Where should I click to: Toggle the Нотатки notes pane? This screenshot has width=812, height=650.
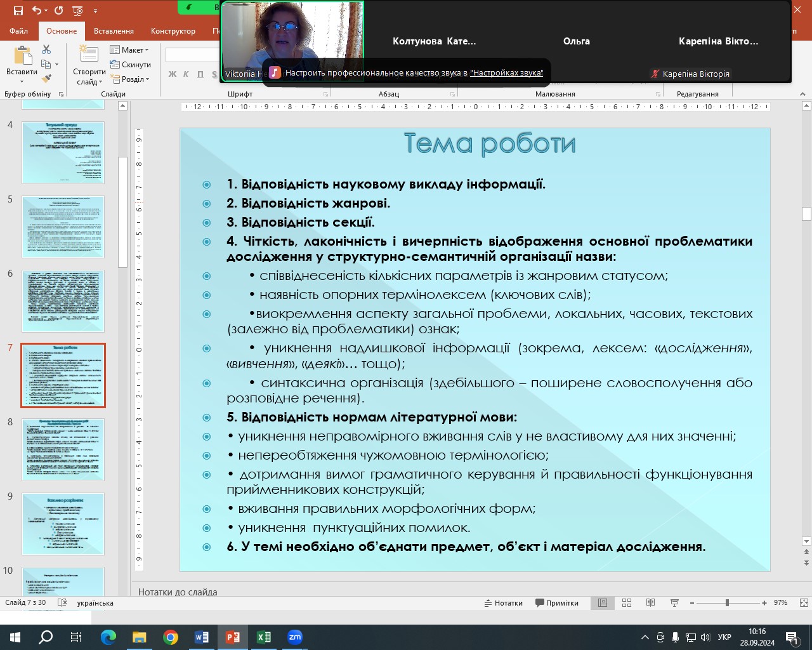pos(504,603)
